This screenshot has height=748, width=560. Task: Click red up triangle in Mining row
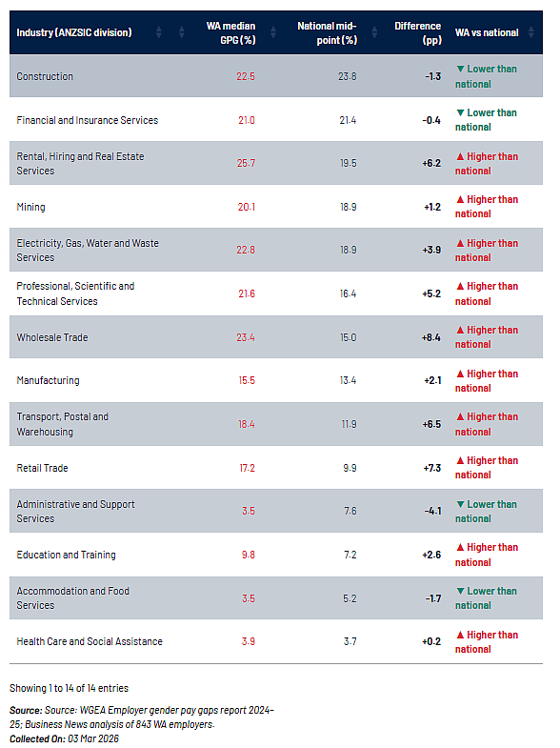pos(460,199)
